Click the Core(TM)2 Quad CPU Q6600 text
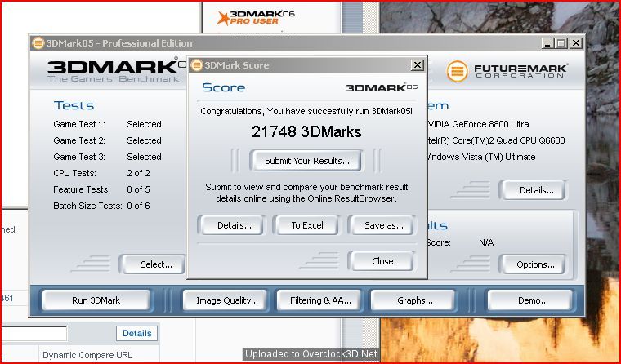The height and width of the screenshot is (364, 621). click(496, 140)
